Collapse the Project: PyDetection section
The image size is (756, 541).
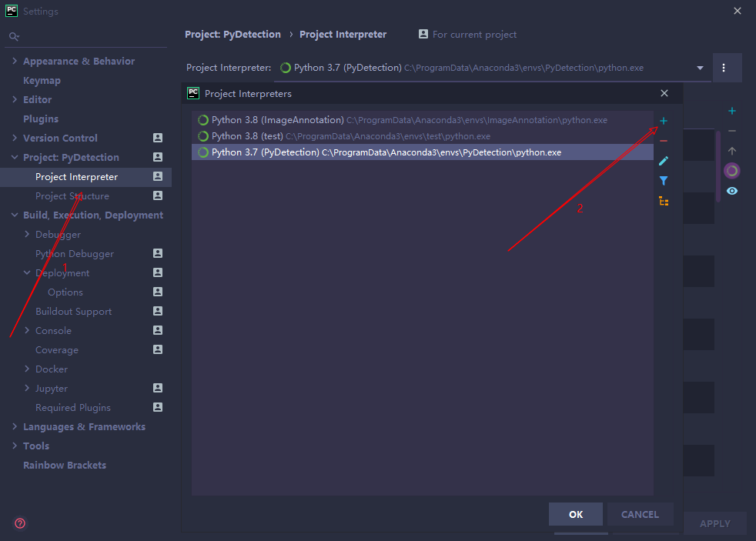point(15,157)
